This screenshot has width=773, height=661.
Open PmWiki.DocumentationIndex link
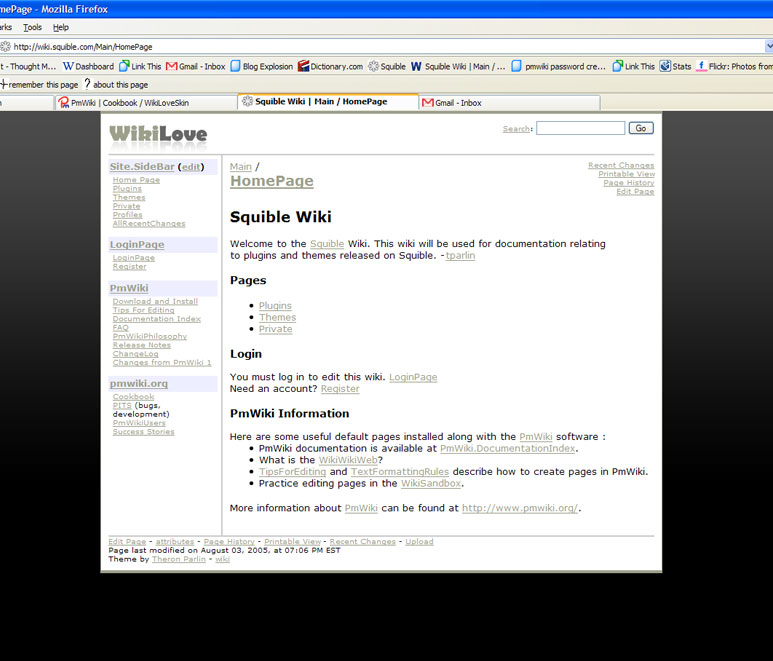(508, 449)
